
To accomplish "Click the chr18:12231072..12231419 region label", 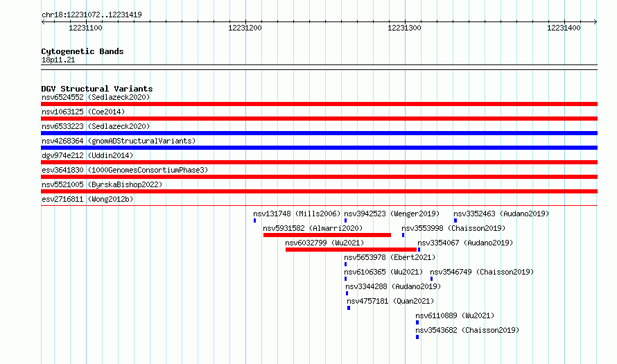I will (92, 15).
